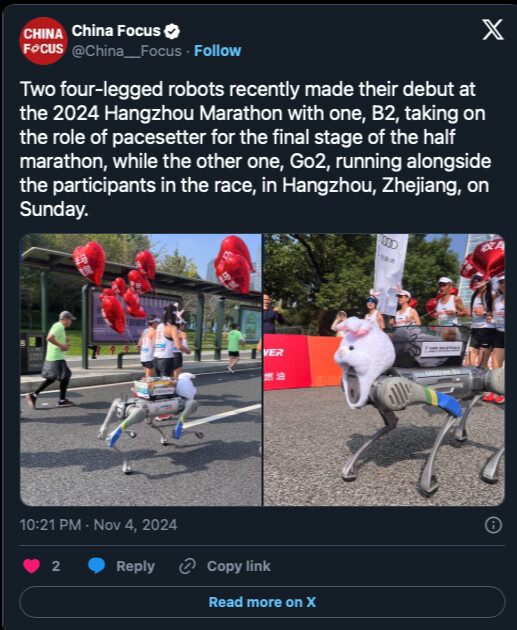
Task: Open left photo of robot dog running
Action: click(141, 370)
